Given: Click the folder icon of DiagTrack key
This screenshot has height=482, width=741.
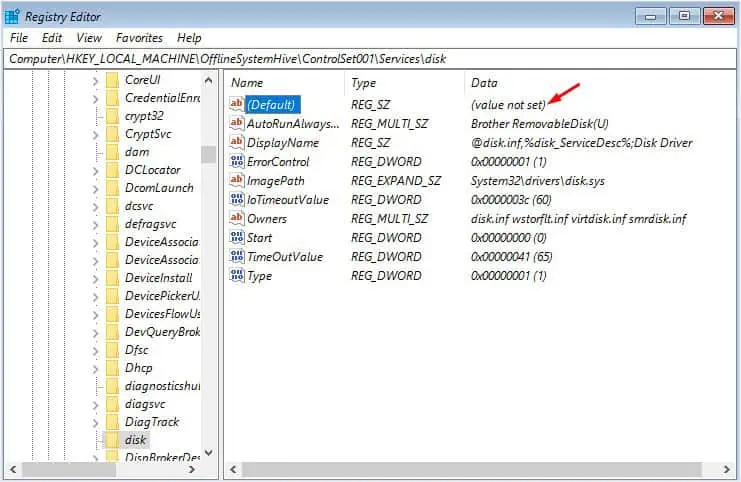Looking at the screenshot, I should tap(112, 422).
